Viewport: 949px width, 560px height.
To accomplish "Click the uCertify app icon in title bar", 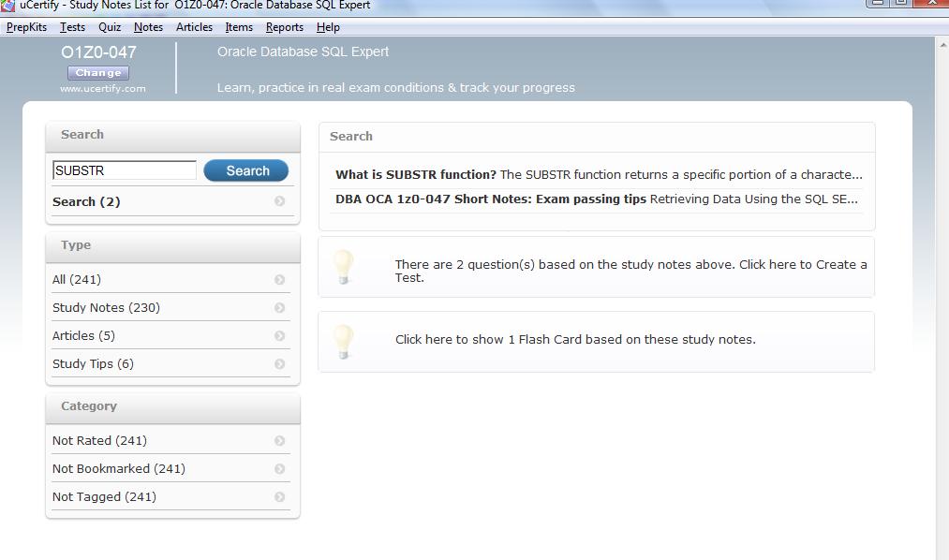I will pos(7,6).
